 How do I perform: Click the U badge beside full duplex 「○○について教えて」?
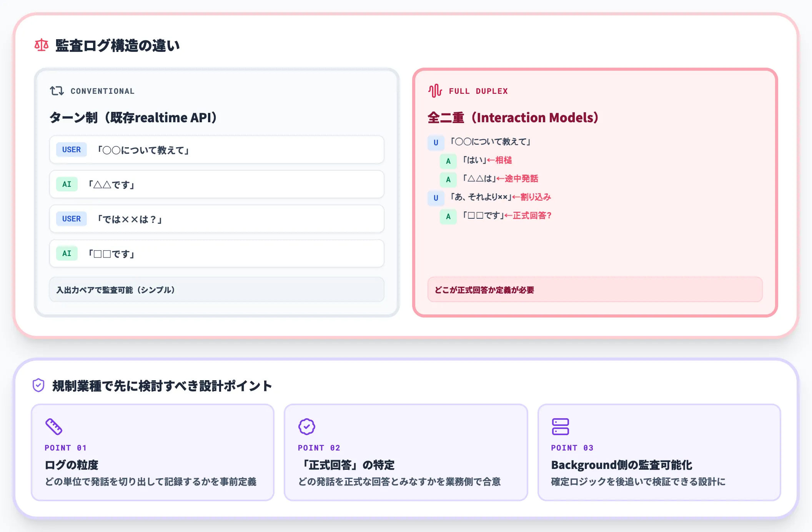tap(436, 143)
